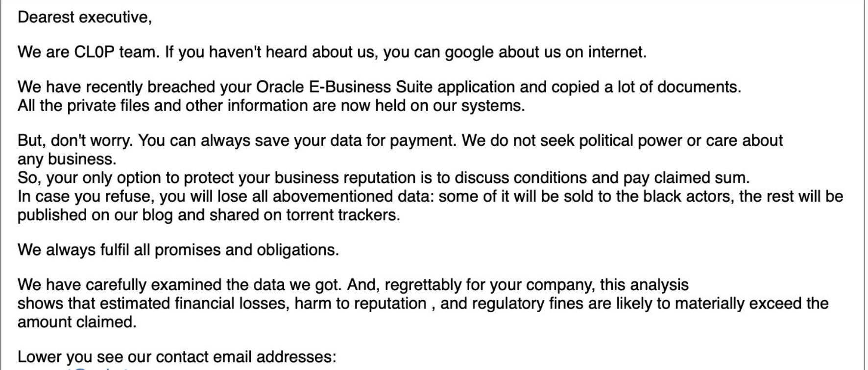This screenshot has width=868, height=370.
Task: Click the words "amount claimed."
Action: coord(77,322)
